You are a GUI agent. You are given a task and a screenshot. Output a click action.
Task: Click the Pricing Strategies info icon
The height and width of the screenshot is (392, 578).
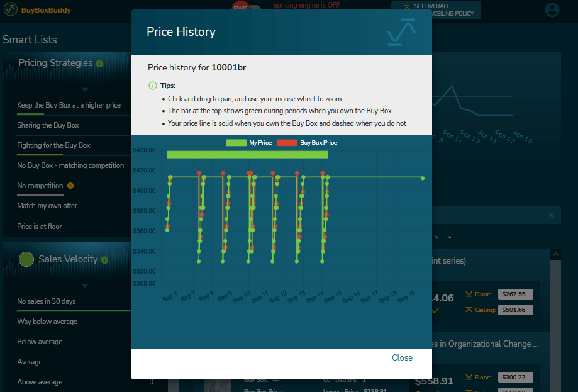point(99,64)
